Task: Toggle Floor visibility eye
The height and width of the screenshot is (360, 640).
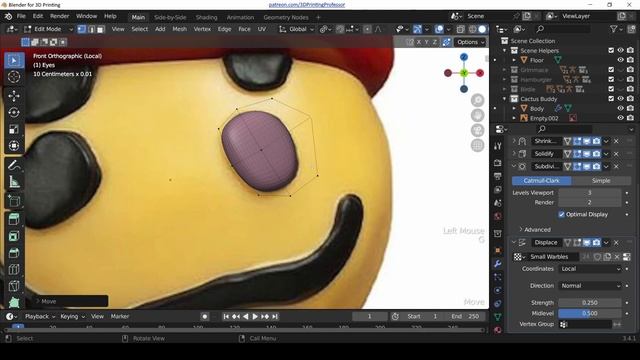Action: pos(620,60)
